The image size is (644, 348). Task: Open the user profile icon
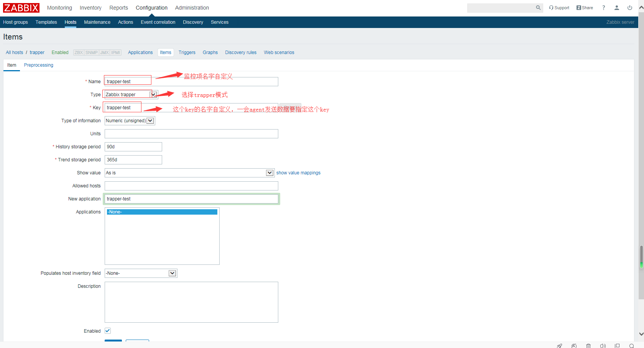(617, 8)
